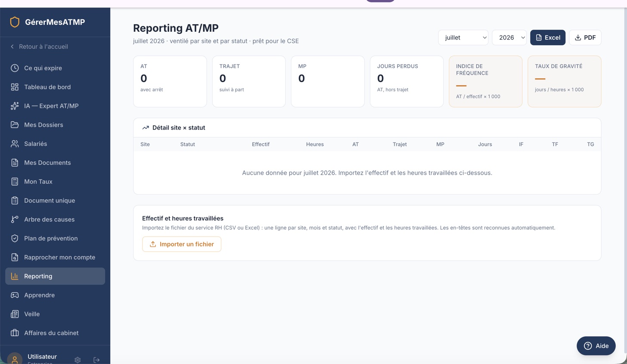Click the MP summary card
627x364 pixels.
(x=328, y=81)
